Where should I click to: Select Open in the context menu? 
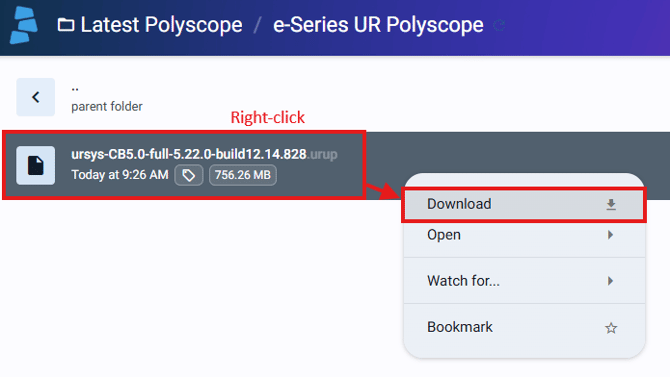click(524, 235)
